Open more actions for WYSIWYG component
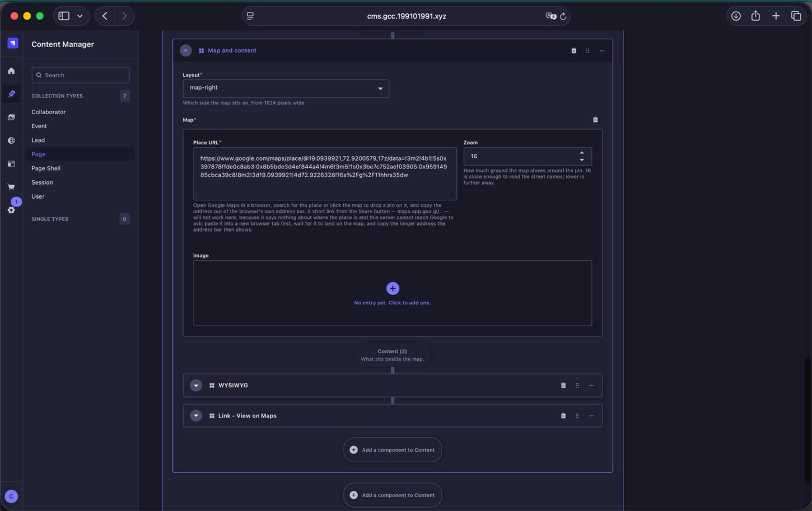 click(x=591, y=385)
